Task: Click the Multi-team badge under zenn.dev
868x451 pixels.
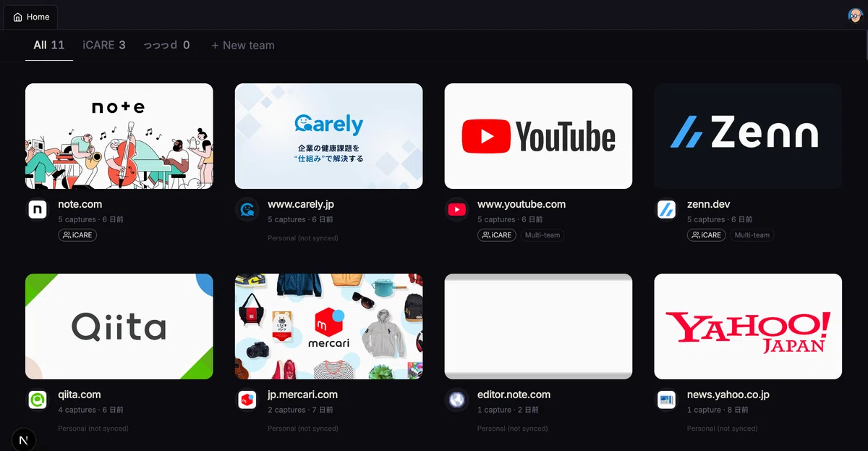Action: 752,235
